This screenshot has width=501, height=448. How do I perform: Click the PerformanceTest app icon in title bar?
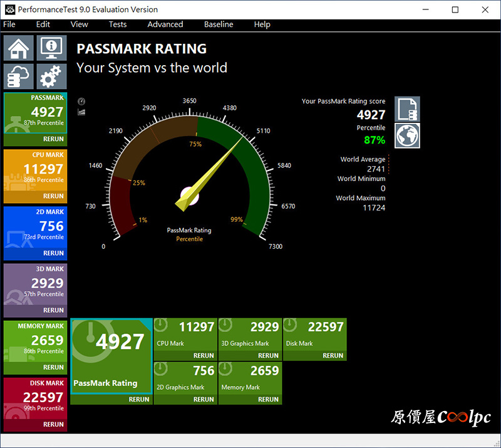point(10,9)
